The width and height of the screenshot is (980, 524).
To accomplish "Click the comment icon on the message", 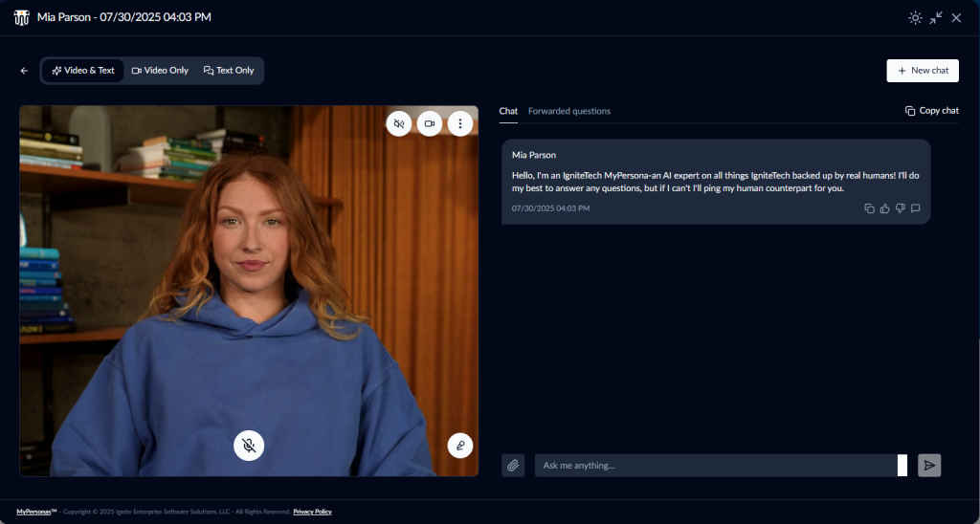I will tap(915, 208).
